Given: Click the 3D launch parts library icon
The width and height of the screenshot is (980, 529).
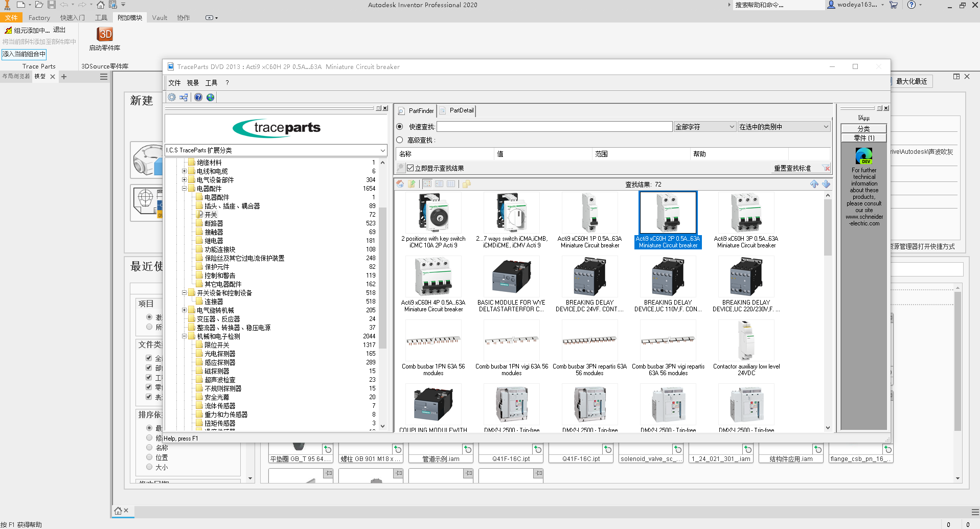Looking at the screenshot, I should coord(105,35).
